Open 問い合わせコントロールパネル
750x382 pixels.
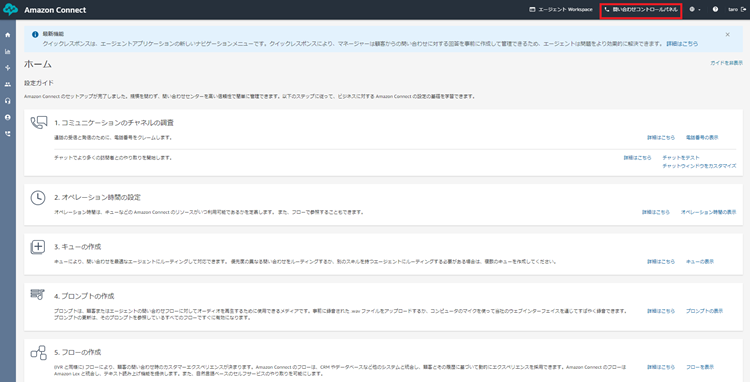(x=641, y=10)
